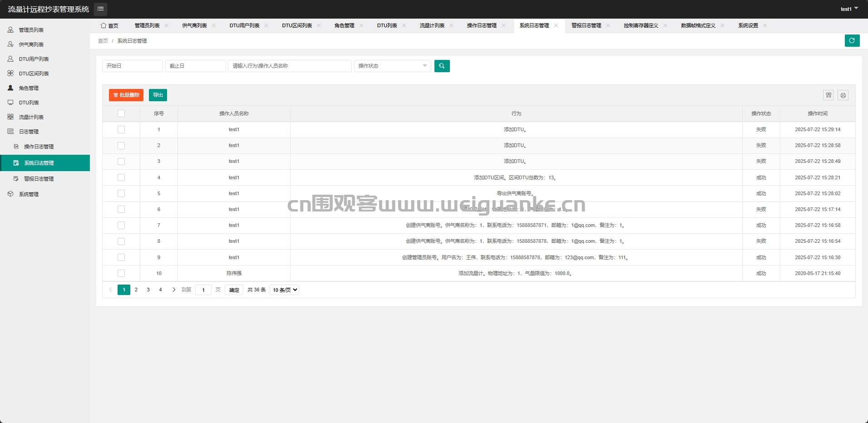Click the 首页 breadcrumb link
This screenshot has width=868, height=423.
(103, 41)
